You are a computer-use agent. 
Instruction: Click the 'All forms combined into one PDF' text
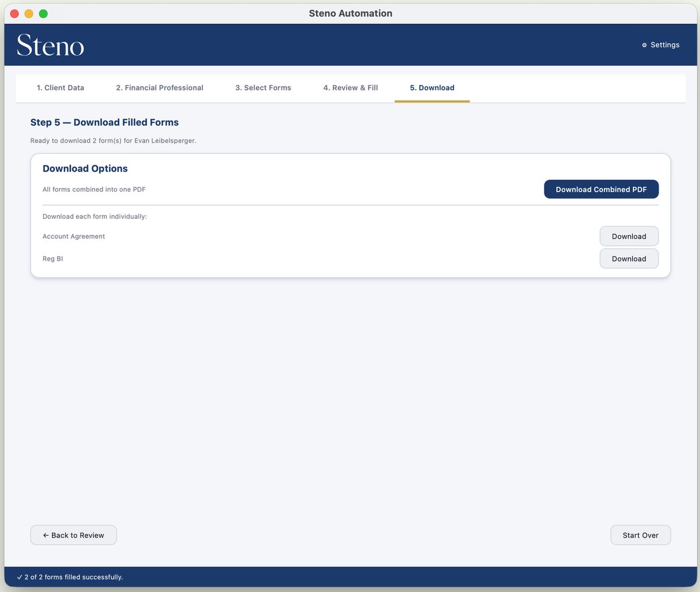click(94, 189)
